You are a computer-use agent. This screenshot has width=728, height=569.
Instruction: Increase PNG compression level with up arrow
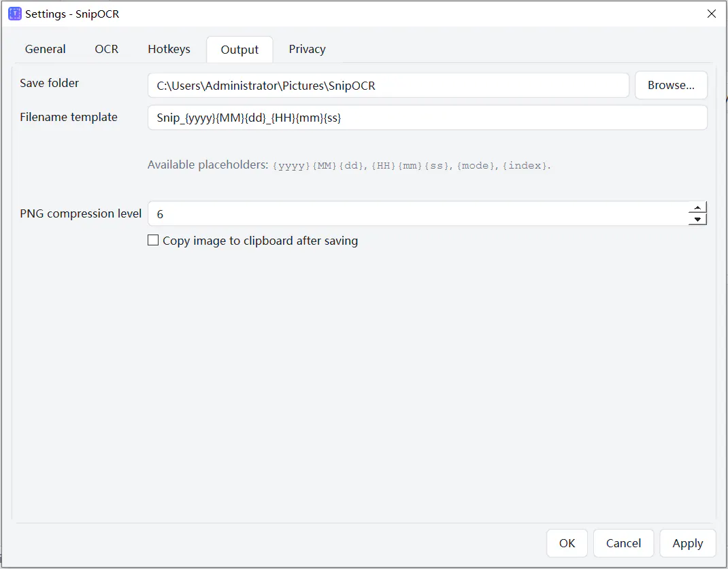[x=697, y=207]
